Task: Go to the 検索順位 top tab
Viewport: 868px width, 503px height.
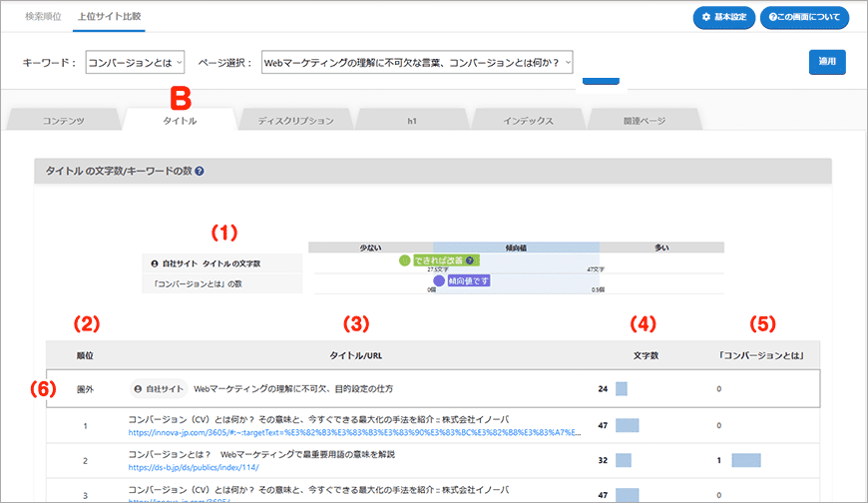Action: tap(45, 18)
